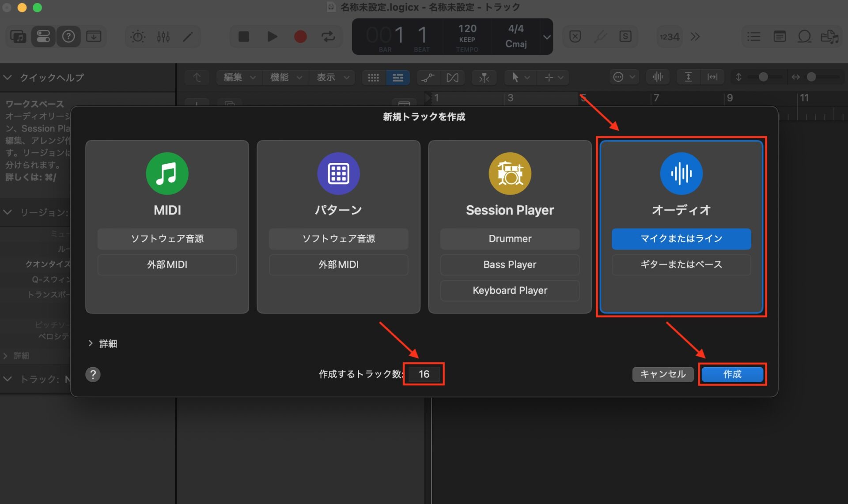This screenshot has width=848, height=504.
Task: Toggle the Tuner icon
Action: pyautogui.click(x=600, y=37)
